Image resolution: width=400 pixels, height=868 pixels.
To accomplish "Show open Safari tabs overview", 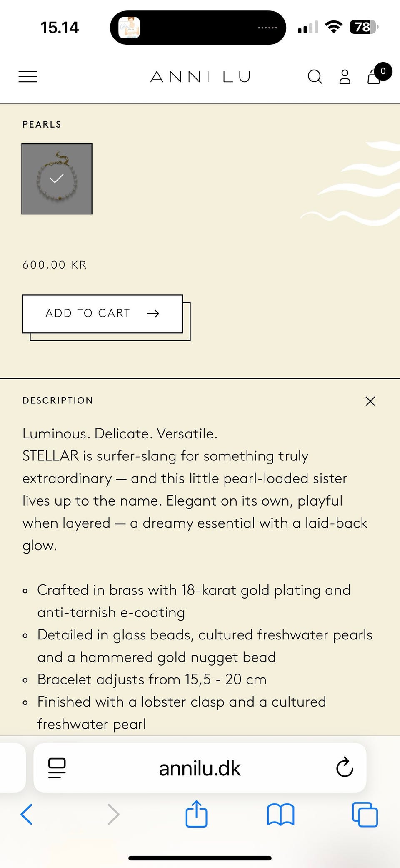I will pyautogui.click(x=365, y=814).
